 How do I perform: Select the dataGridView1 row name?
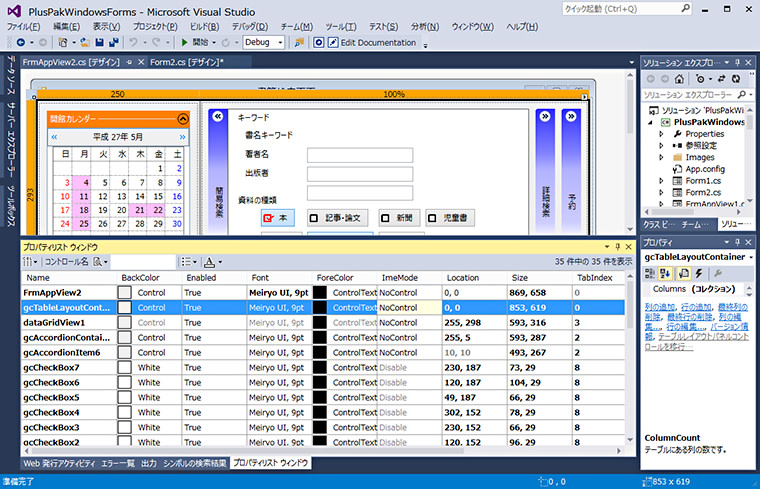[54, 322]
